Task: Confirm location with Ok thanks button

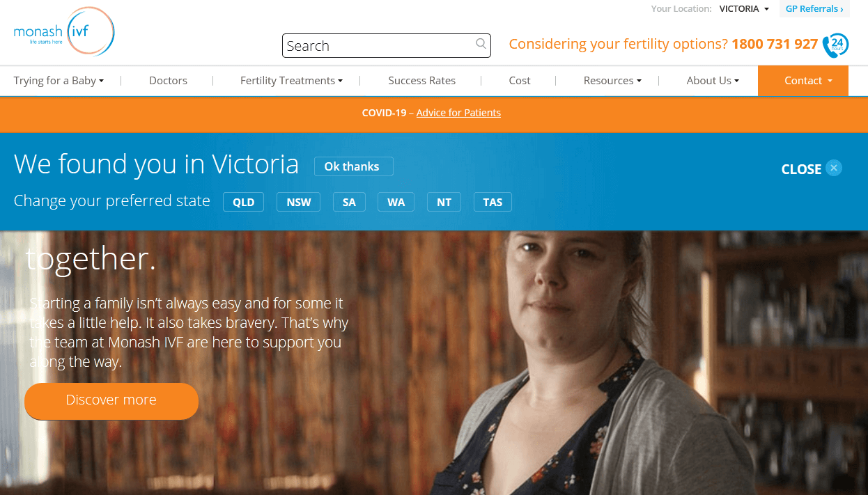Action: [354, 166]
